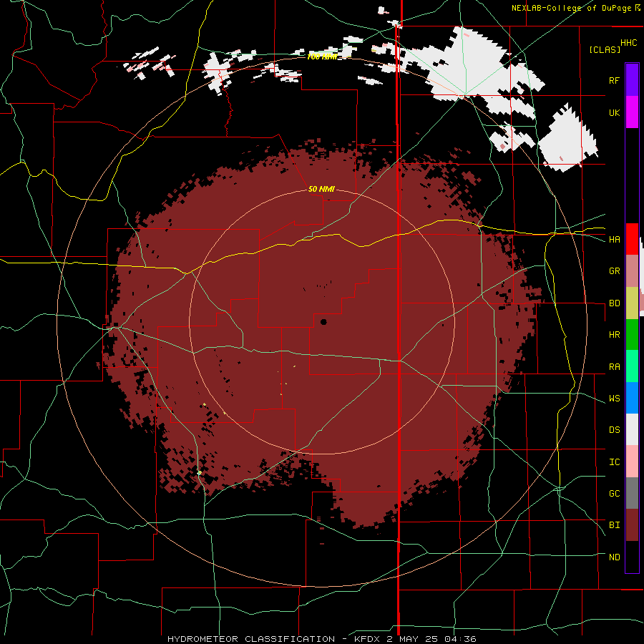Click the 'HYDROMETEOR CLASSIFICATION' title text
Screen dimensions: 644x644
click(251, 639)
